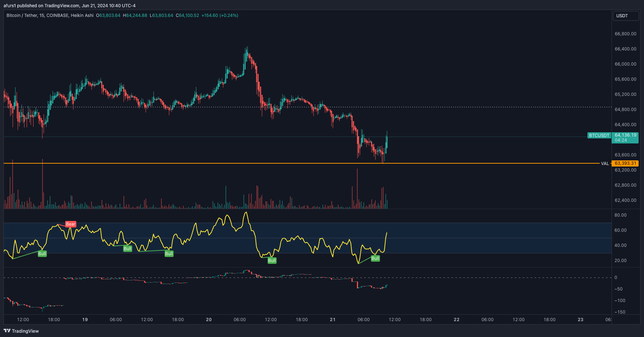The image size is (644, 337).
Task: Click the high value H64,244.88
Action: click(x=135, y=15)
